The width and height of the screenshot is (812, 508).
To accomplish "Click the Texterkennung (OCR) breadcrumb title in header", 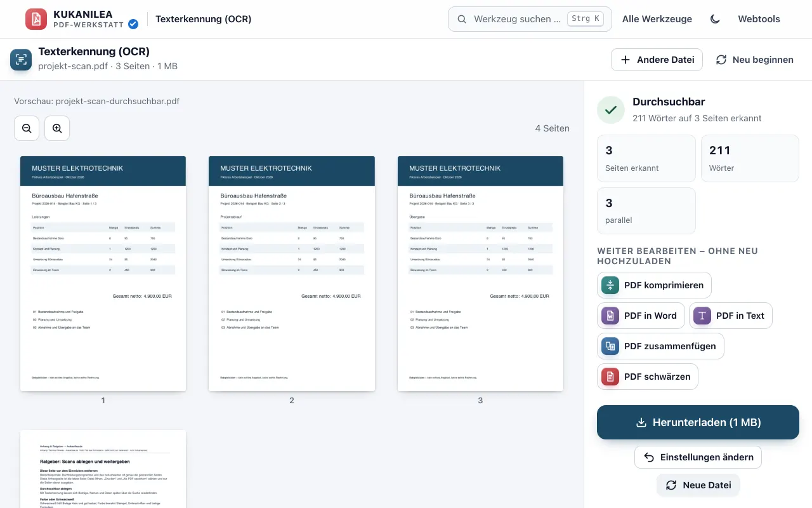I will click(x=204, y=19).
